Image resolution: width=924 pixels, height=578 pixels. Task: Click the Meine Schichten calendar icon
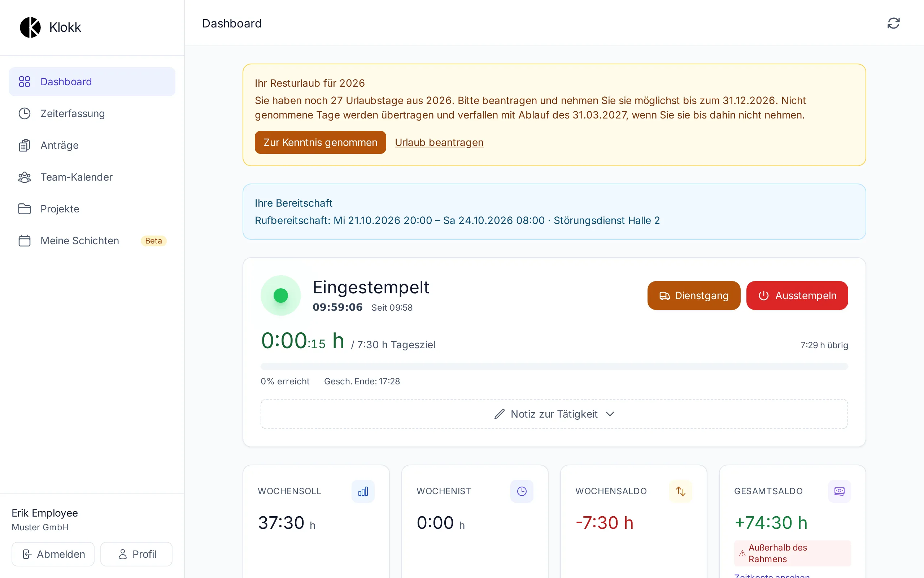tap(25, 241)
